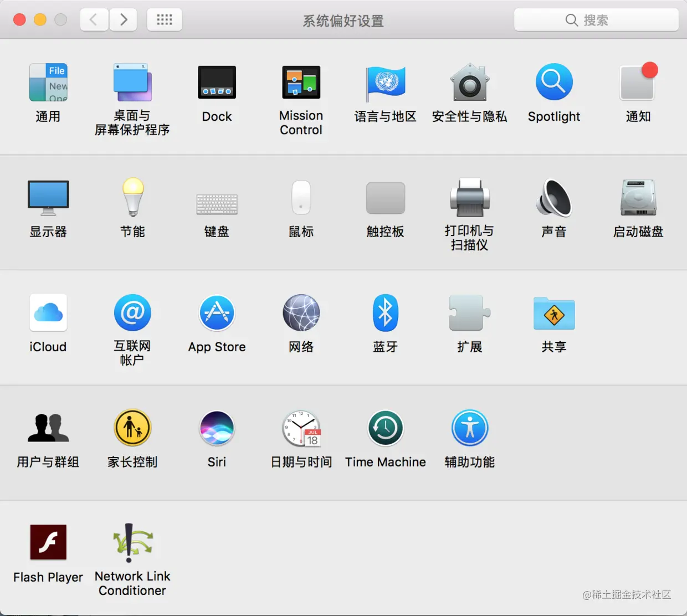Close the 系统偏好设置 window
The width and height of the screenshot is (687, 616).
pos(19,20)
